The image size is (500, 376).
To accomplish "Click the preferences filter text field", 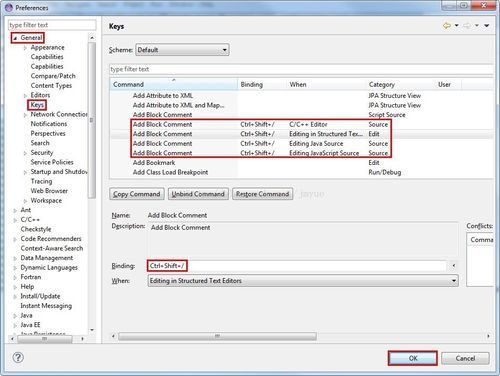I will [52, 25].
